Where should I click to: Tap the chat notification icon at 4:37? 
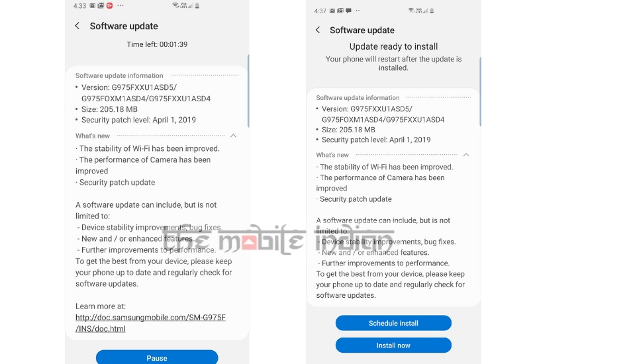click(x=348, y=11)
